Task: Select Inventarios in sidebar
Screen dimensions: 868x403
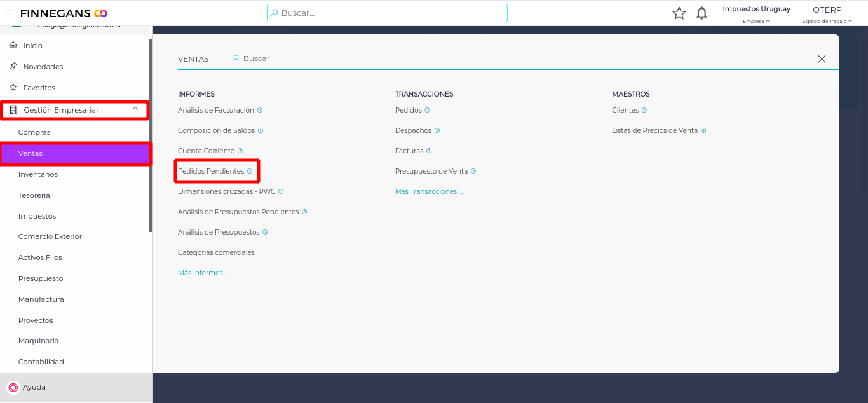Action: [x=38, y=174]
